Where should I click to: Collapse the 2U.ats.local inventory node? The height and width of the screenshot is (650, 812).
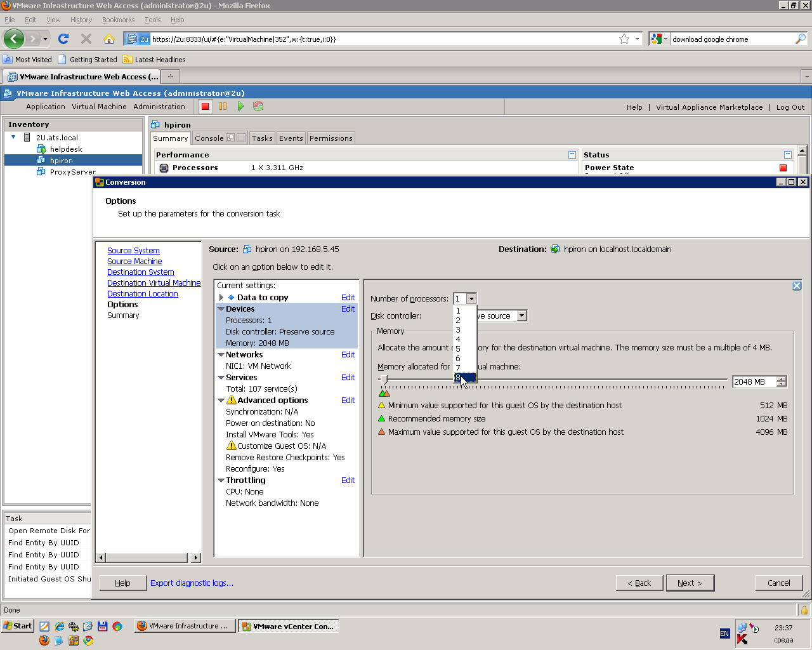point(13,137)
